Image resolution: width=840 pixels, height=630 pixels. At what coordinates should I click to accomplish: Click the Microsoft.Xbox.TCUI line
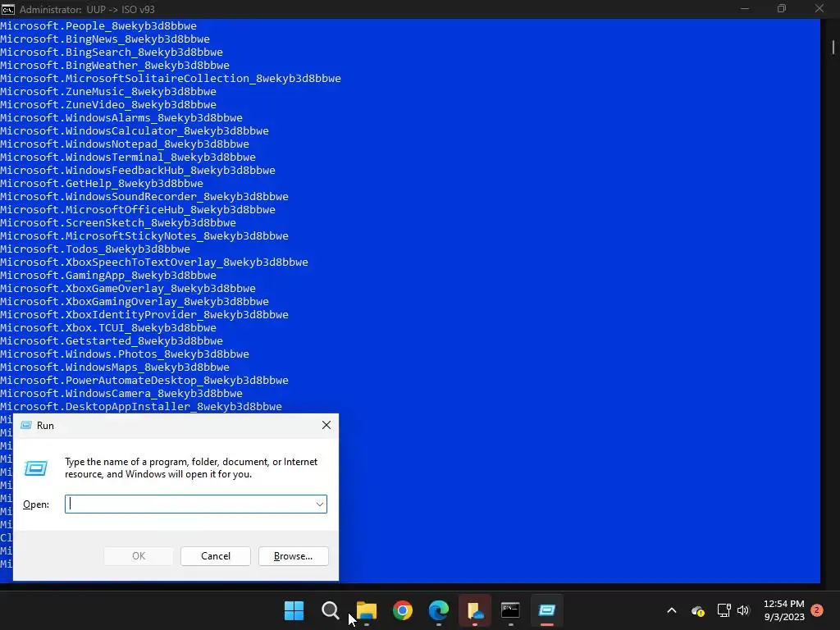(108, 328)
